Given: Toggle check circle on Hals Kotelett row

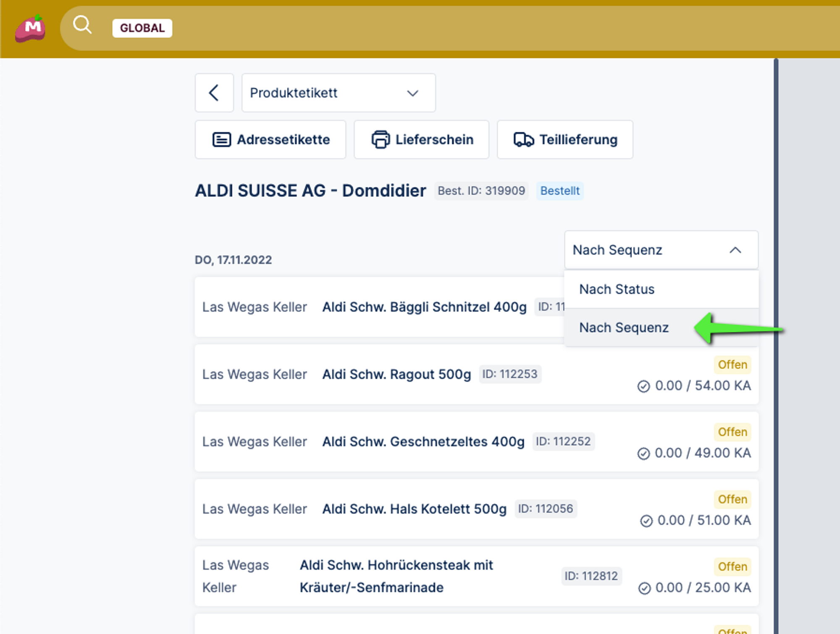Looking at the screenshot, I should point(646,521).
